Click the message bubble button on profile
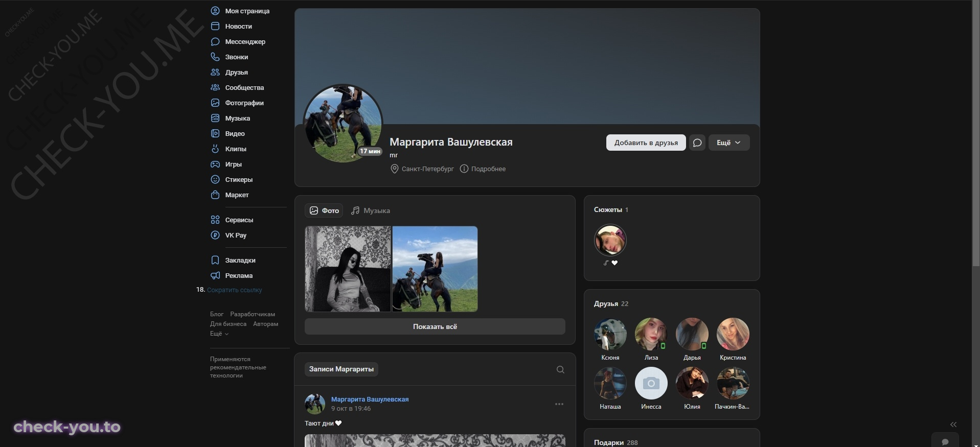The height and width of the screenshot is (447, 980). point(697,143)
